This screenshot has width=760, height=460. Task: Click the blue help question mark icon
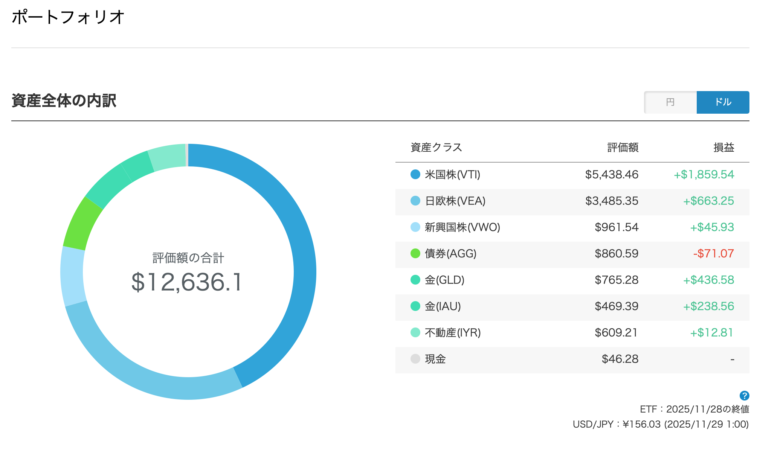[744, 396]
